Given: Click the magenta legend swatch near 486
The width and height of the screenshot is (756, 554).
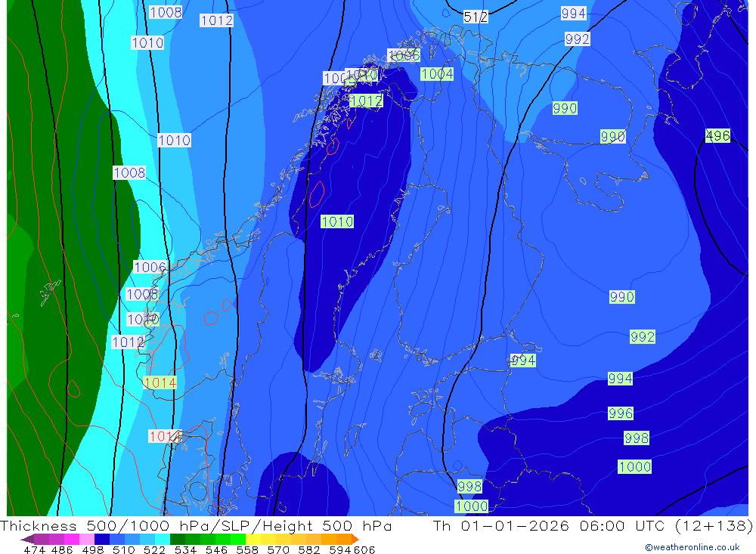Looking at the screenshot, I should click(71, 539).
